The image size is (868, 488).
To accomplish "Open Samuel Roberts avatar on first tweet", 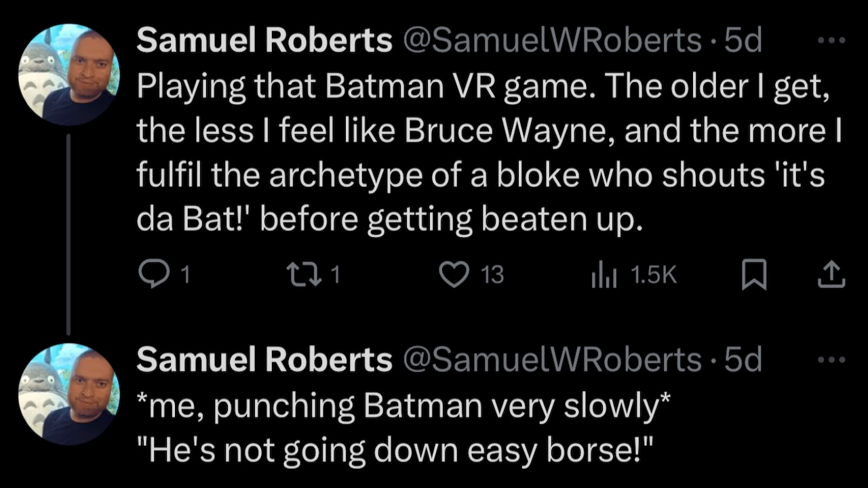I will [69, 75].
